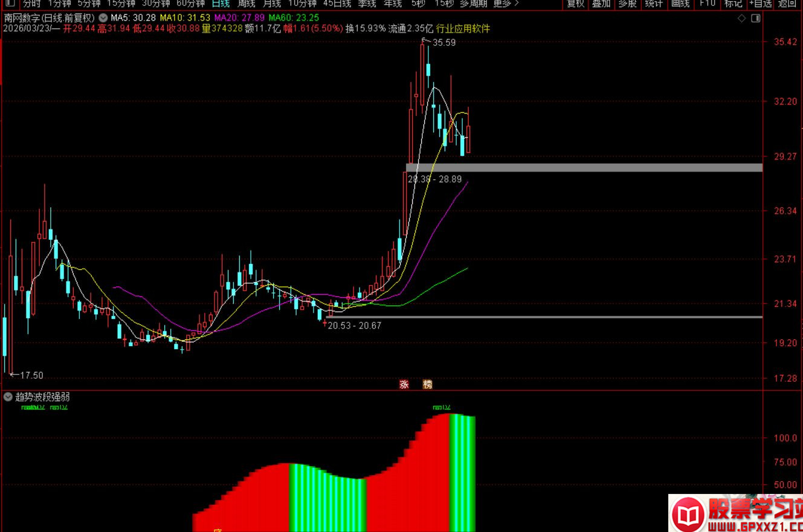The image size is (803, 532).
Task: Click the 行业应用软件 sector link
Action: [463, 28]
